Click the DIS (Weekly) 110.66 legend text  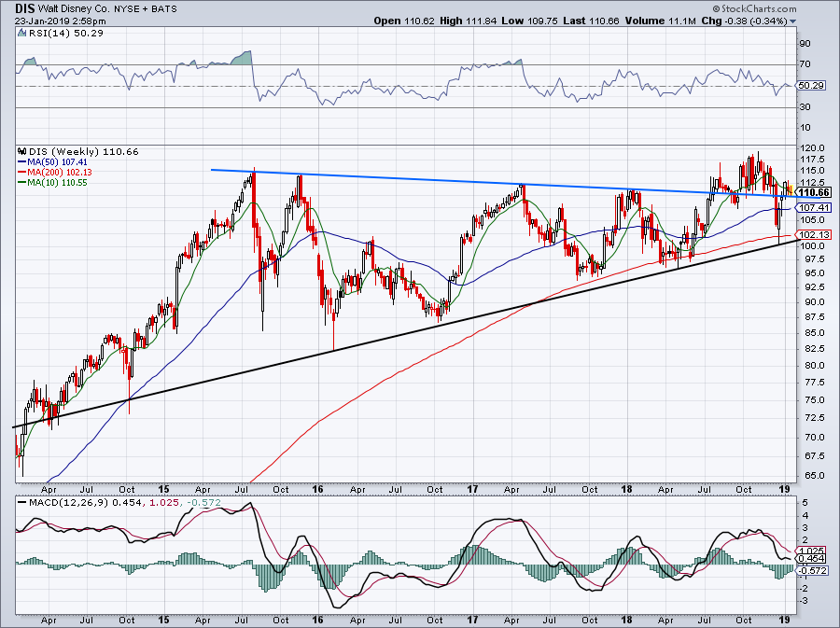click(84, 151)
